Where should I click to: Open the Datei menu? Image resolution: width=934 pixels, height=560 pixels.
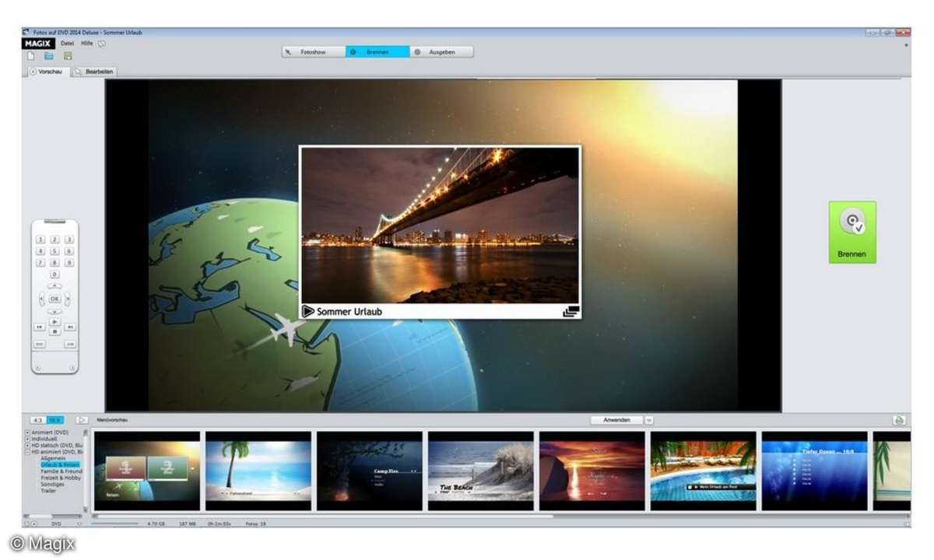(67, 44)
